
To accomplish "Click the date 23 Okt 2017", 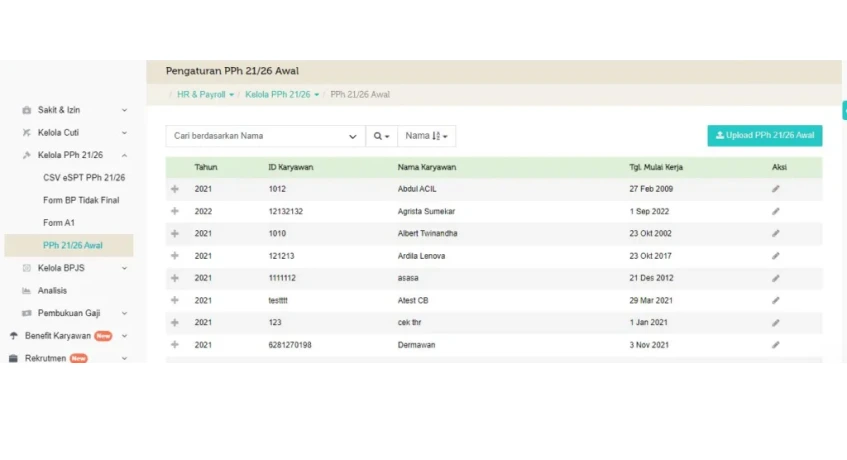I will point(650,256).
